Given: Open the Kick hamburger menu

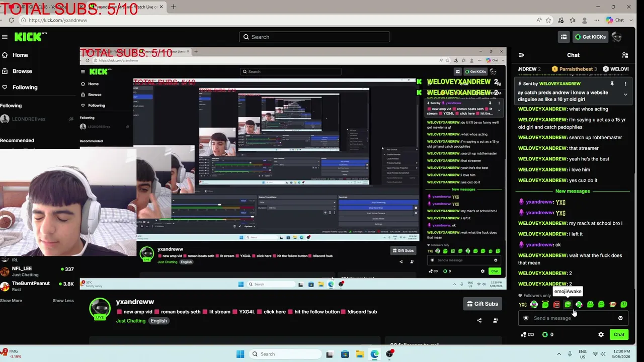Looking at the screenshot, I should coord(5,37).
